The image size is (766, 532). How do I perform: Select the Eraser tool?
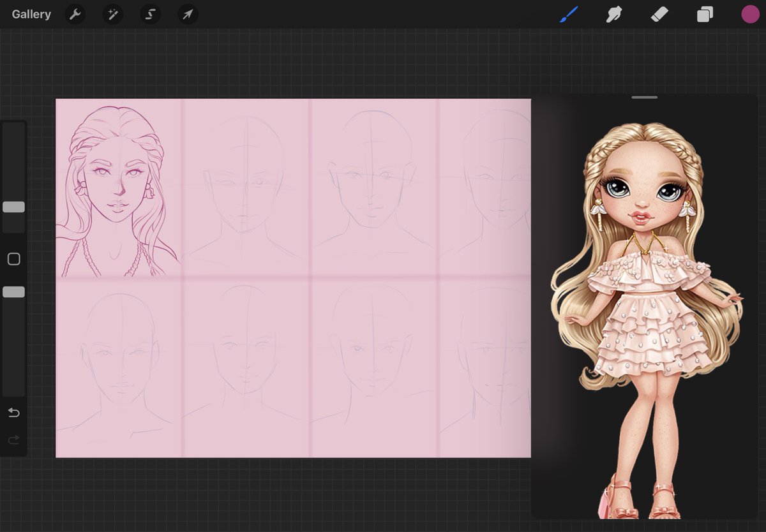coord(659,14)
